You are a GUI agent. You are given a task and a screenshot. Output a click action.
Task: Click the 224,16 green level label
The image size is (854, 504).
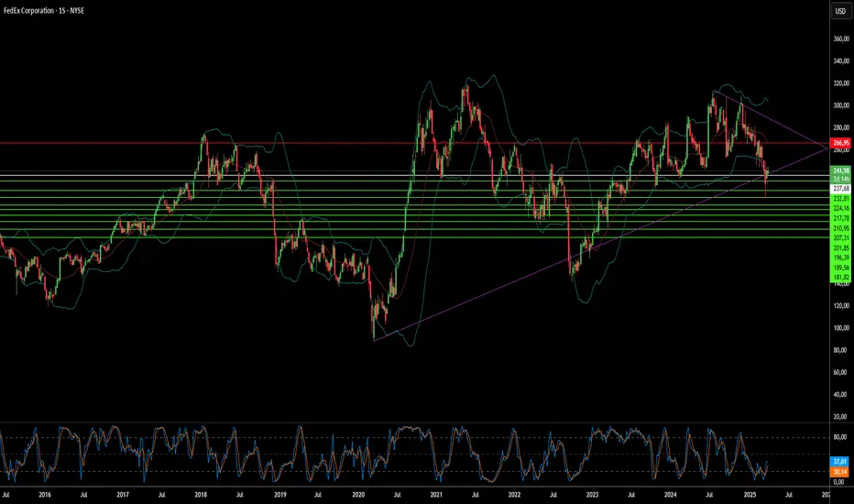click(841, 208)
